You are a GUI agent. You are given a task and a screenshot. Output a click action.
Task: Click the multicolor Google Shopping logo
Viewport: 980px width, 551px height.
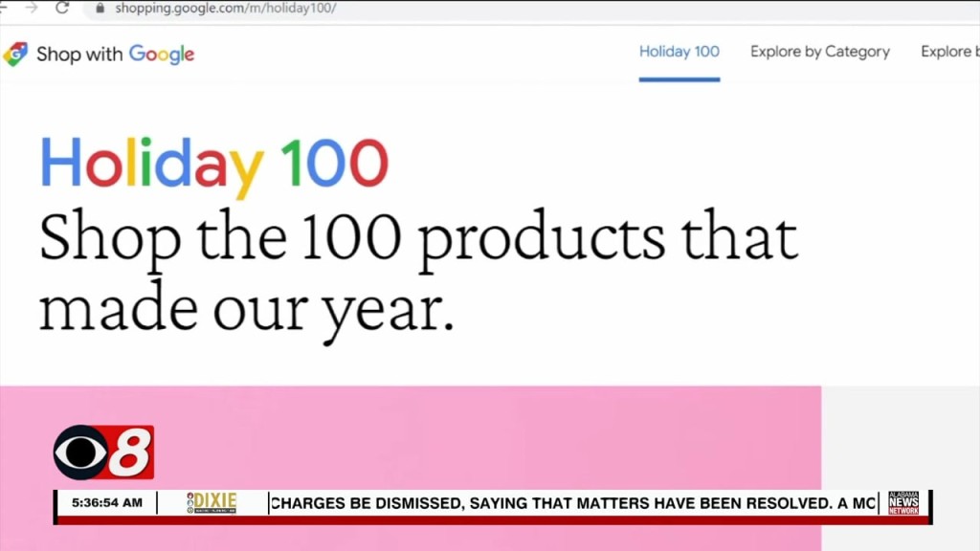tap(16, 55)
